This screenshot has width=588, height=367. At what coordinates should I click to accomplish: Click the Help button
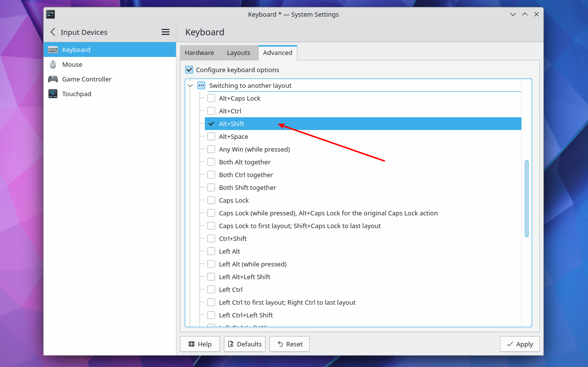199,344
